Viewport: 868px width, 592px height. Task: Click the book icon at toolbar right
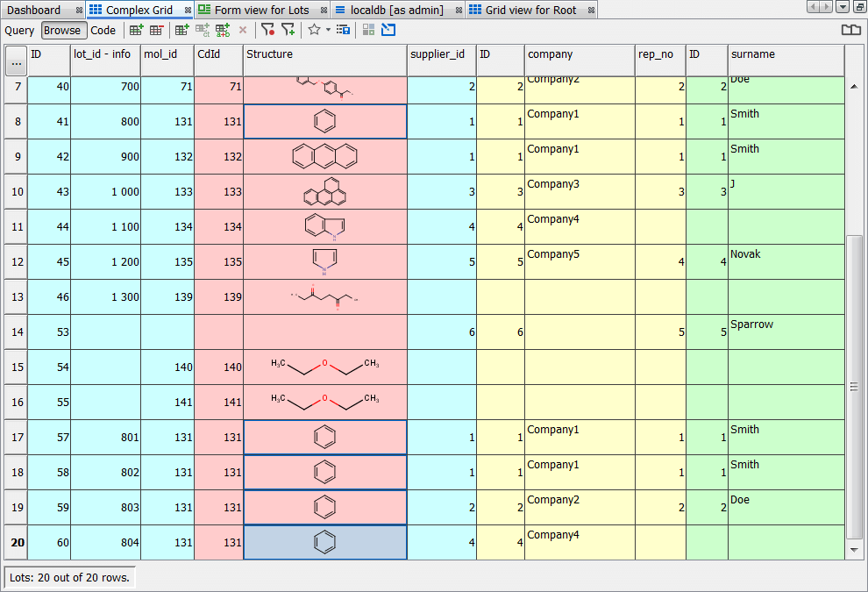click(850, 30)
